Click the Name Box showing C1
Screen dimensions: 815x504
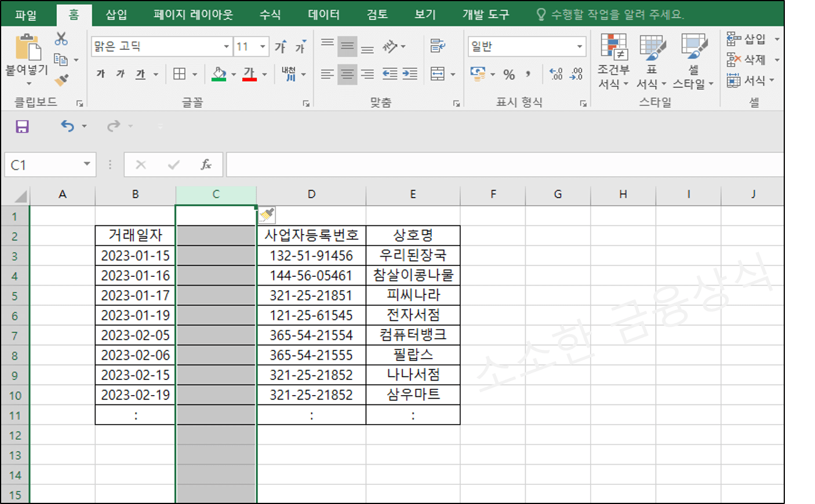tap(45, 164)
